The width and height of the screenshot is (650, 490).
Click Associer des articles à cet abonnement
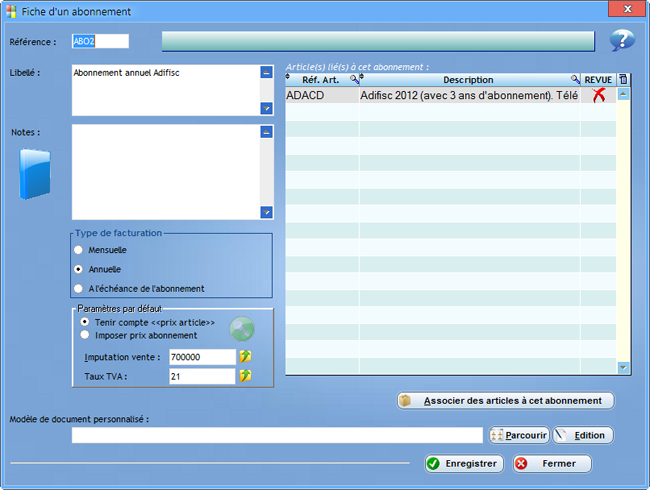pos(505,400)
